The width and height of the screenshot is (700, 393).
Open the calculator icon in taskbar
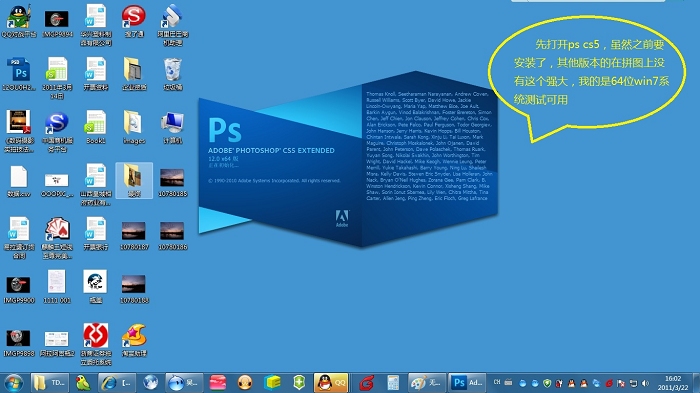393,383
